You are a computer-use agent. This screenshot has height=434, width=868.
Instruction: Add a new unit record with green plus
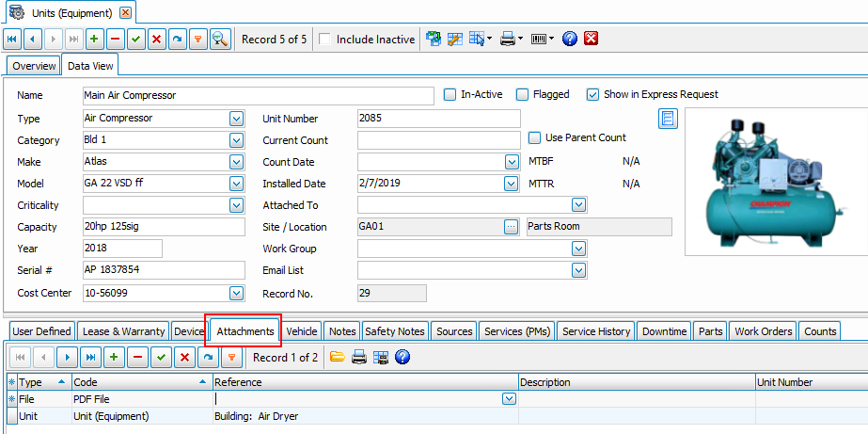(x=94, y=40)
